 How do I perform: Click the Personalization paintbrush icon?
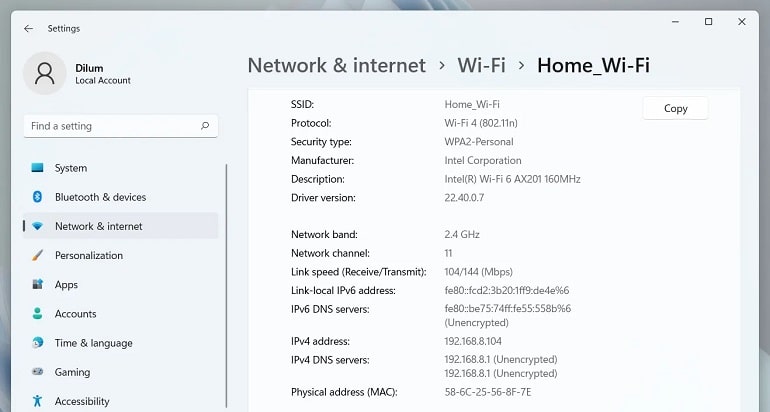(37, 255)
